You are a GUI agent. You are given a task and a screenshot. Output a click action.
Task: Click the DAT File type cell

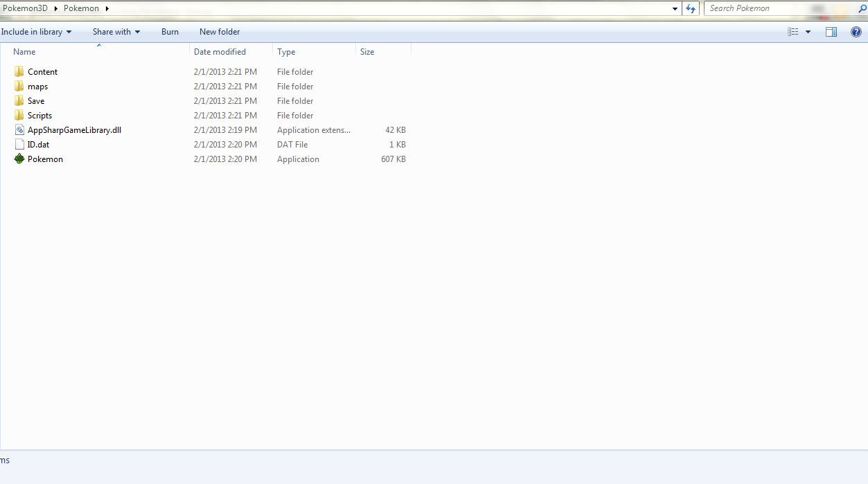coord(292,145)
